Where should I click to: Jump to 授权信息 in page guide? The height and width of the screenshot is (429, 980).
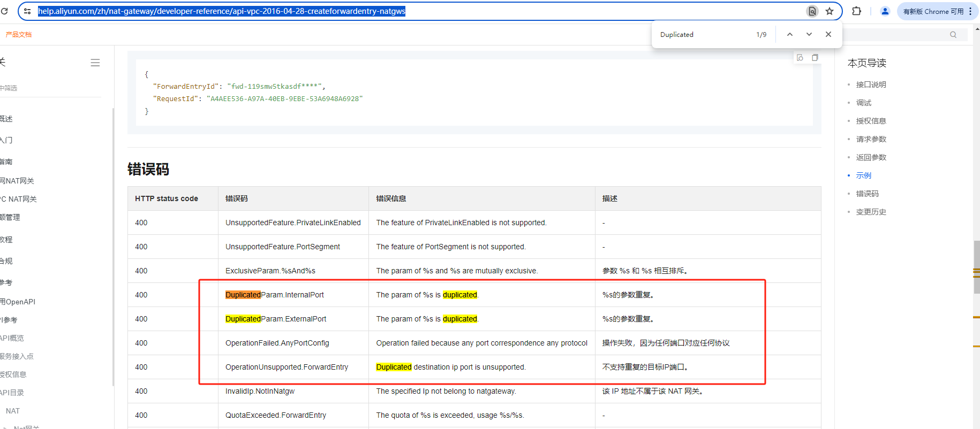(x=871, y=121)
